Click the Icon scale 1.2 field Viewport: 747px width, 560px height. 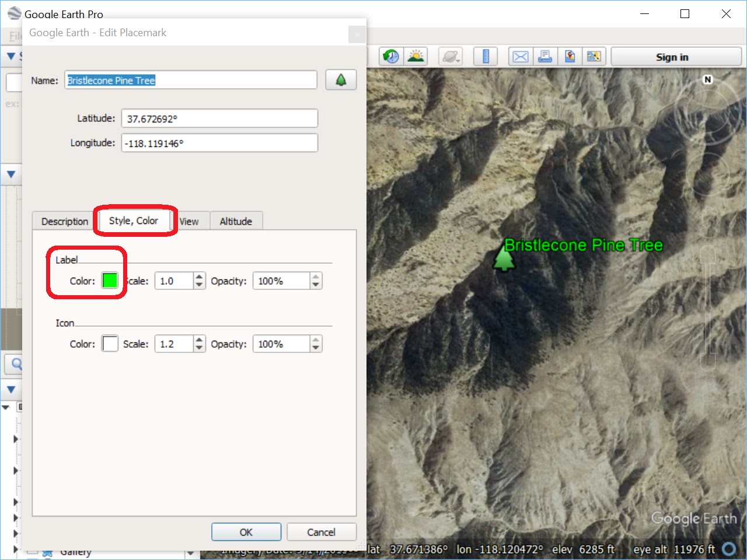pyautogui.click(x=174, y=344)
